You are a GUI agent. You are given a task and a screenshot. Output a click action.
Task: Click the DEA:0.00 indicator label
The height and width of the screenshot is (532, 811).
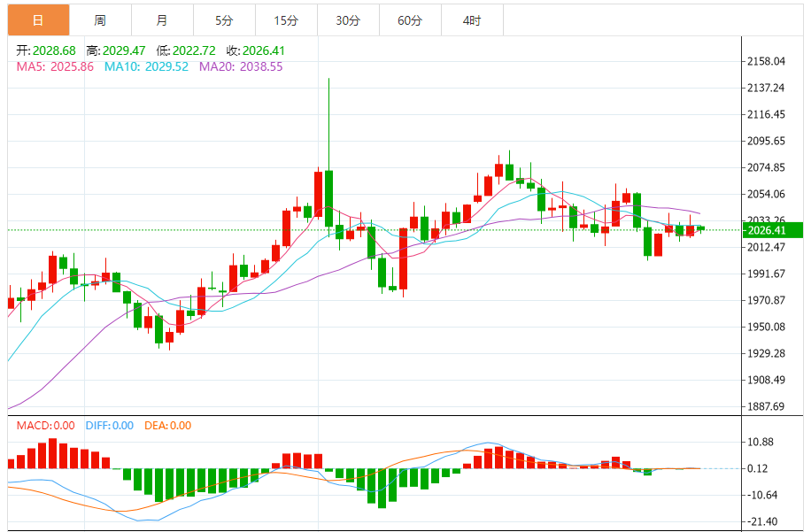click(168, 426)
